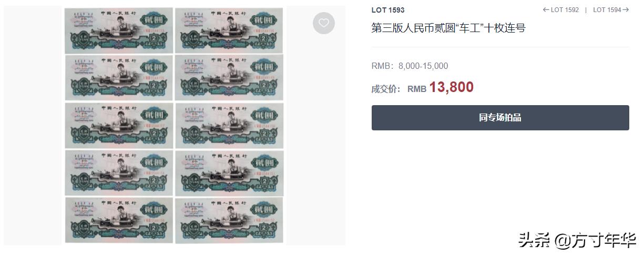Viewport: 644px width, 256px height.
Task: Go to next lot, LOT 1594
Action: (611, 10)
